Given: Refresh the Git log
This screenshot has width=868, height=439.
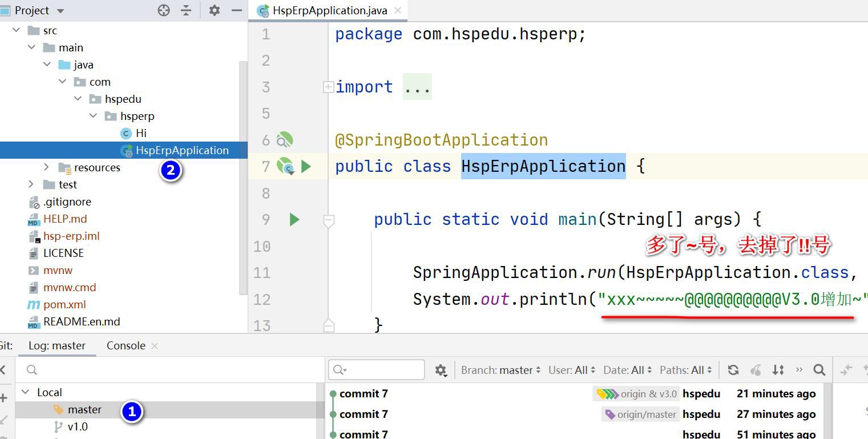Looking at the screenshot, I should pos(733,370).
